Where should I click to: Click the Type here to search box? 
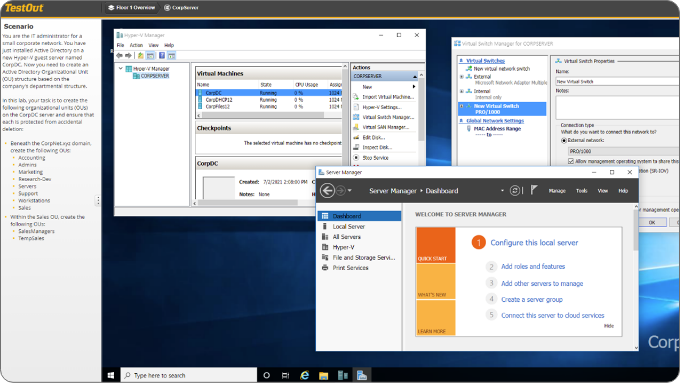click(x=189, y=375)
